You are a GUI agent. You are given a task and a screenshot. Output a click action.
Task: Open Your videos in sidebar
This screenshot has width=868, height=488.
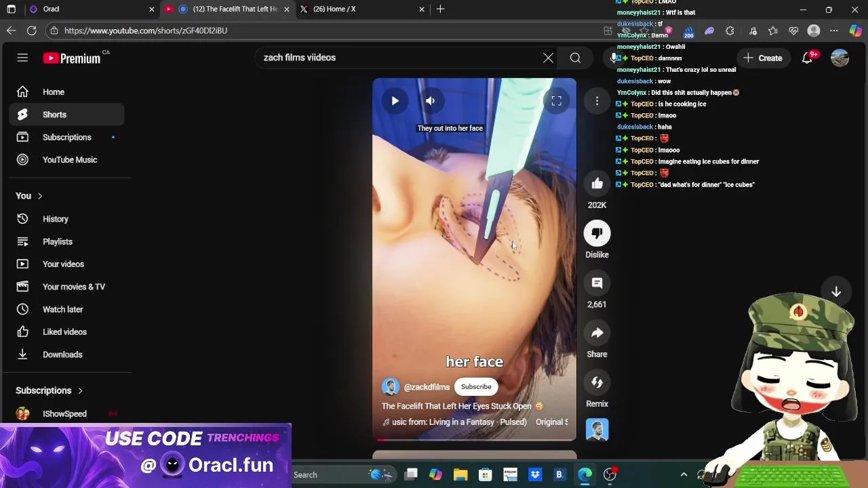pos(66,264)
